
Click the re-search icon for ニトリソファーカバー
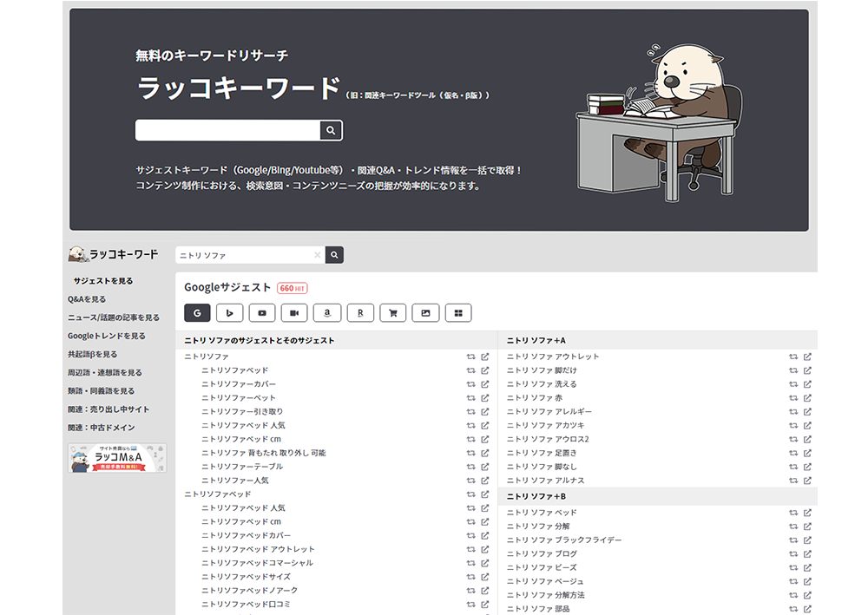pos(471,383)
